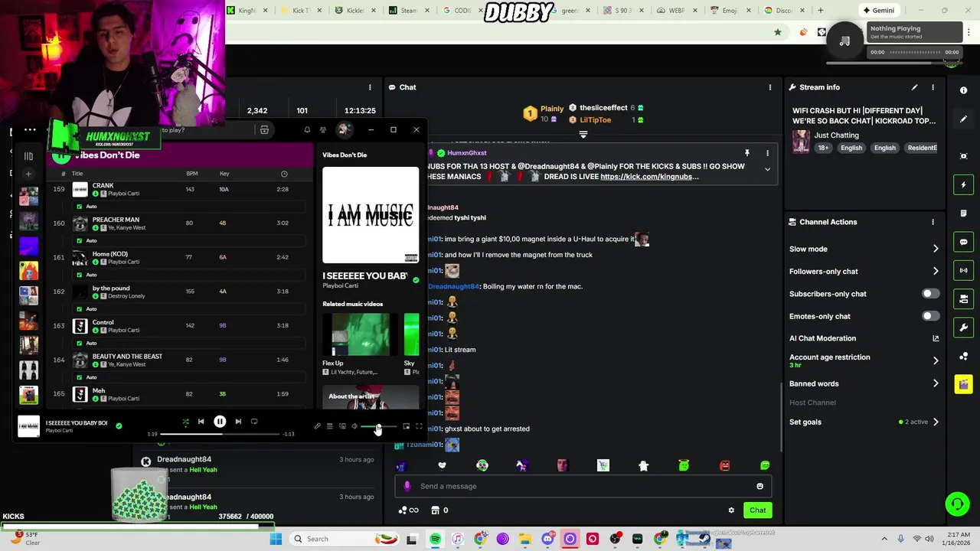Expand the Slow mode option
This screenshot has width=980, height=551.
936,249
